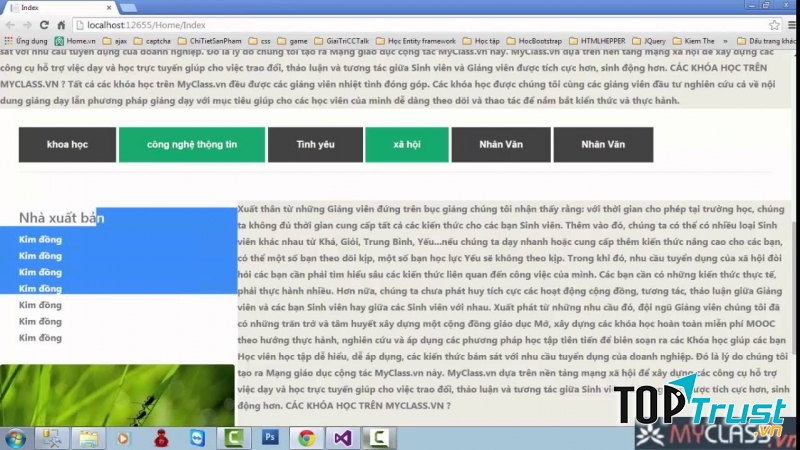Open the JQuery bookmark folder
Screen dimensions: 800x450
(649, 41)
